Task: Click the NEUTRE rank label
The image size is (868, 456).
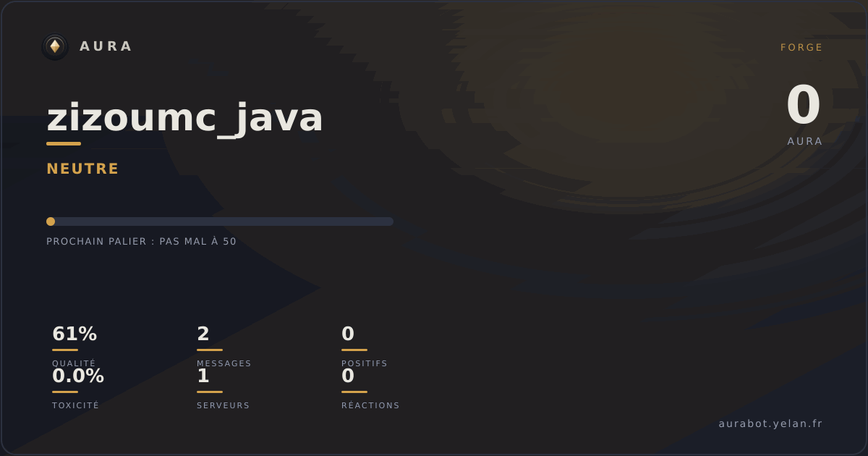Action: pyautogui.click(x=82, y=169)
